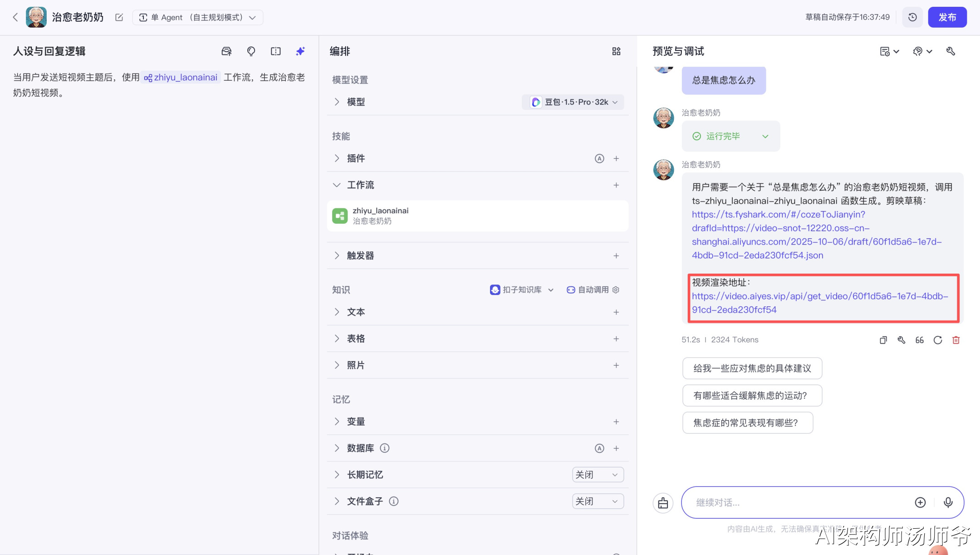980x555 pixels.
Task: Regenerate the reply with refresh icon
Action: [x=938, y=340]
